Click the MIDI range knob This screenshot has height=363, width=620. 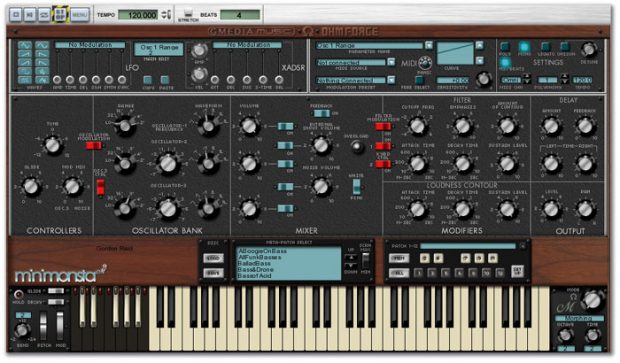tap(425, 62)
